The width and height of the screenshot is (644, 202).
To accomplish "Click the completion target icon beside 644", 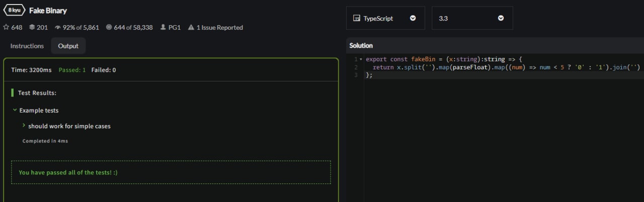I will (109, 28).
